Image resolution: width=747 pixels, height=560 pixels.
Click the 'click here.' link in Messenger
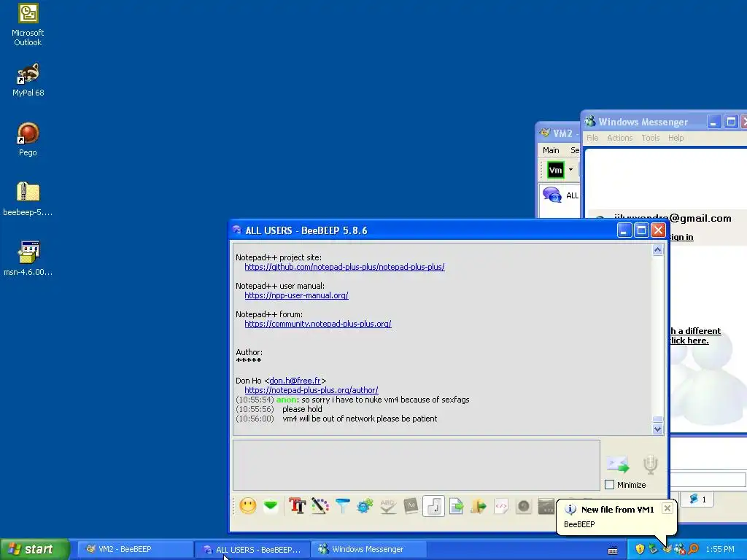(x=689, y=341)
